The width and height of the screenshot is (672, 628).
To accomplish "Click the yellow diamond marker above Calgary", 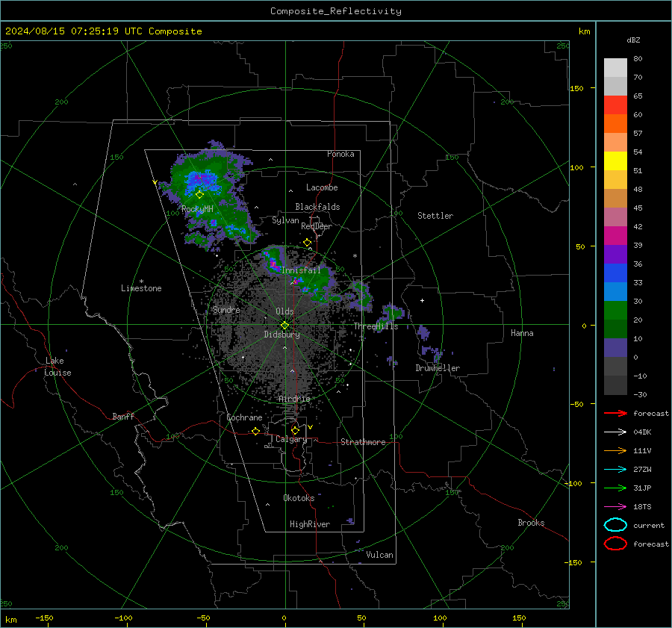I will coord(295,430).
